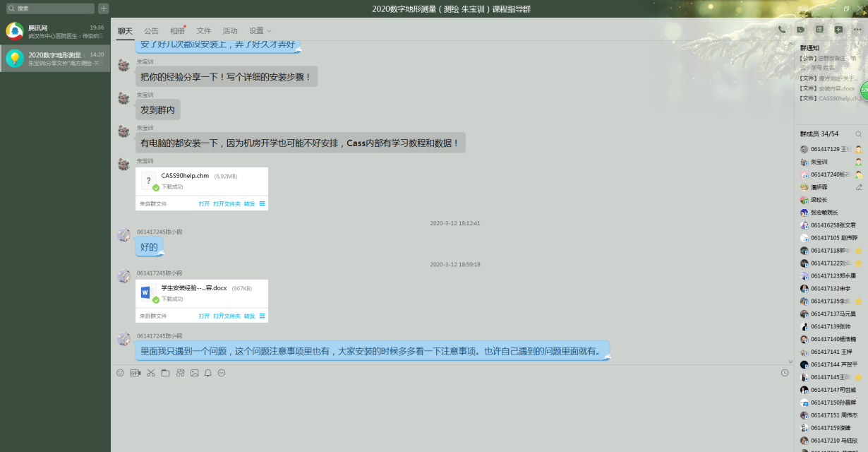Click 打开文件夹 for the docx file
Screen dimensions: 868x452
click(227, 316)
